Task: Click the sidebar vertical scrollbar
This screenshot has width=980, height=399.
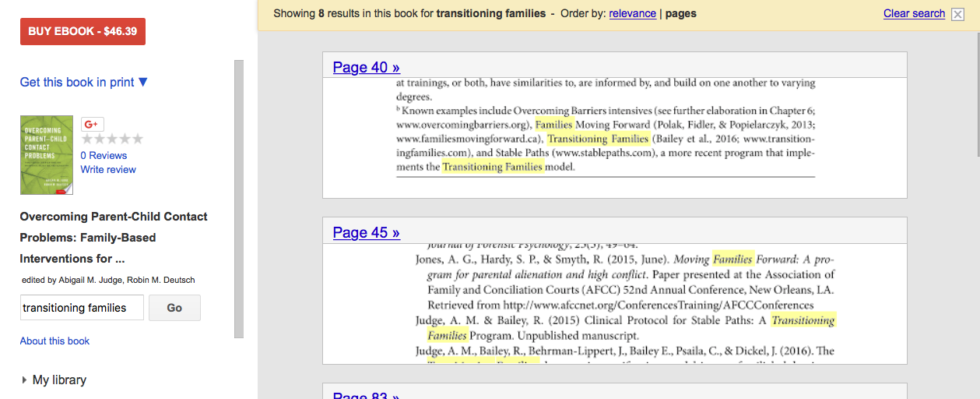Action: pyautogui.click(x=239, y=199)
